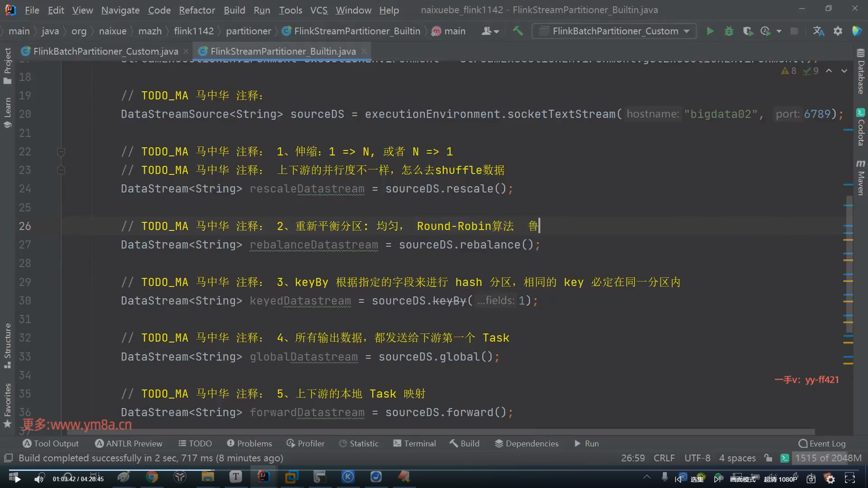This screenshot has height=488, width=868.
Task: Switch to FlinkBatchPartitioner_Custom.java tab
Action: [x=105, y=52]
